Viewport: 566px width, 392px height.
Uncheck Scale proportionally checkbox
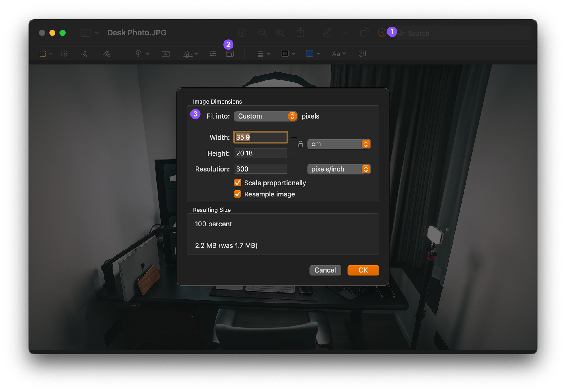[x=238, y=183]
